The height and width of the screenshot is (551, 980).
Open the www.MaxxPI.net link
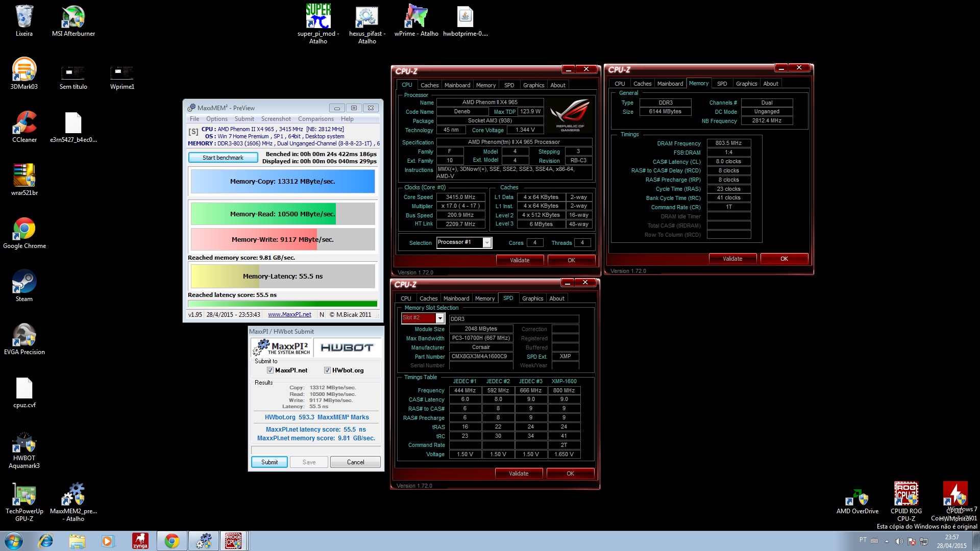[x=289, y=315]
